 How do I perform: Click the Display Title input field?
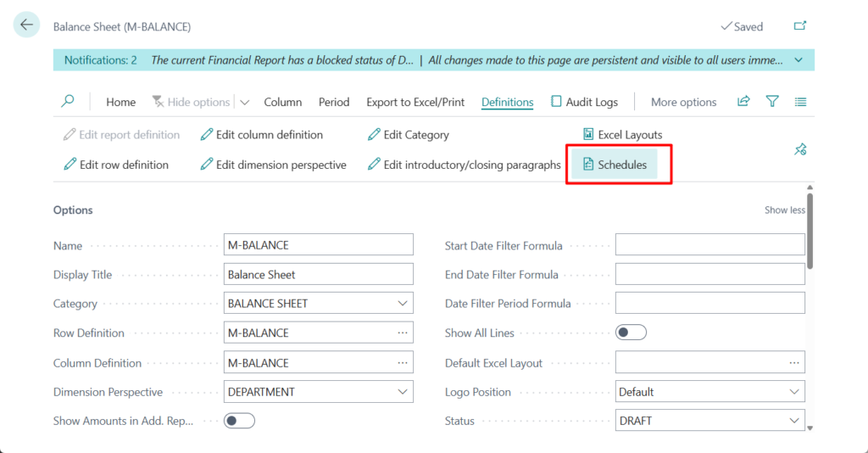[318, 275]
